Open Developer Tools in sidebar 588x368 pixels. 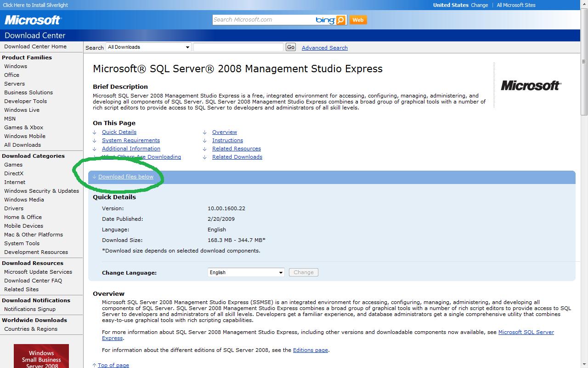pyautogui.click(x=26, y=101)
